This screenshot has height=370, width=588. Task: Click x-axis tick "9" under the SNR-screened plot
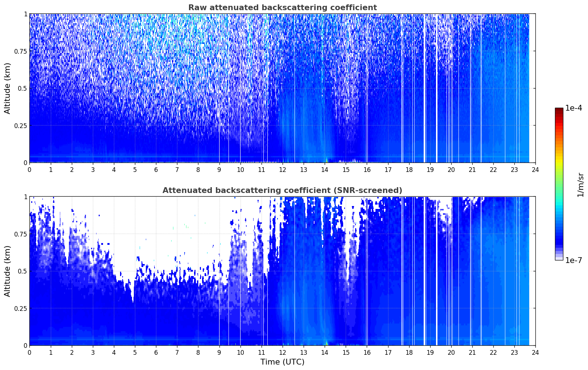coord(219,352)
